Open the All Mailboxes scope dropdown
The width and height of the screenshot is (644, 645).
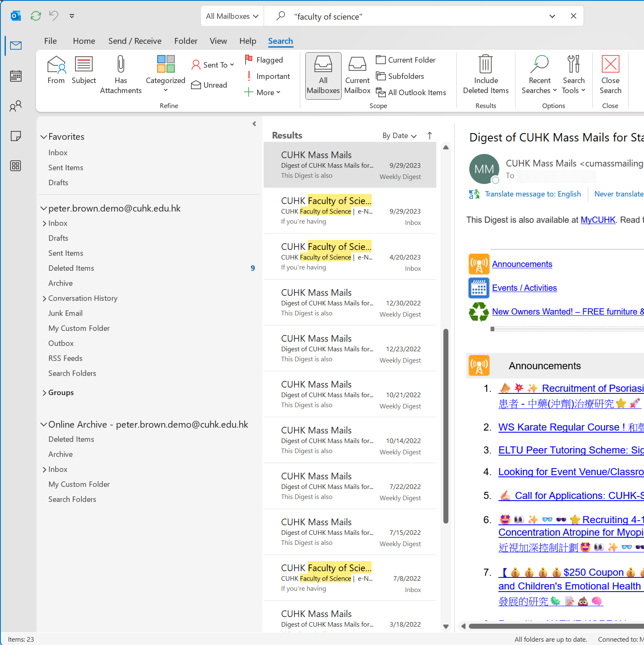point(232,16)
